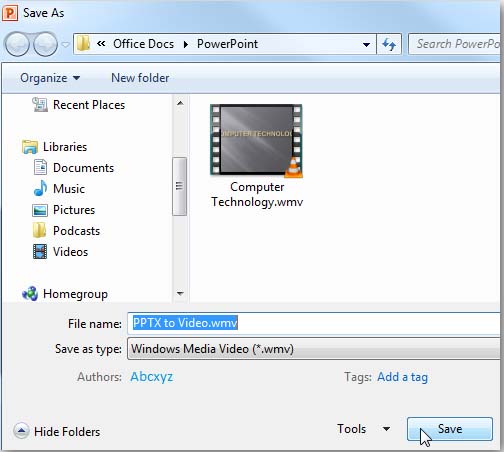The image size is (504, 452).
Task: Collapse the pane with Hide Folders
Action: coord(57,431)
